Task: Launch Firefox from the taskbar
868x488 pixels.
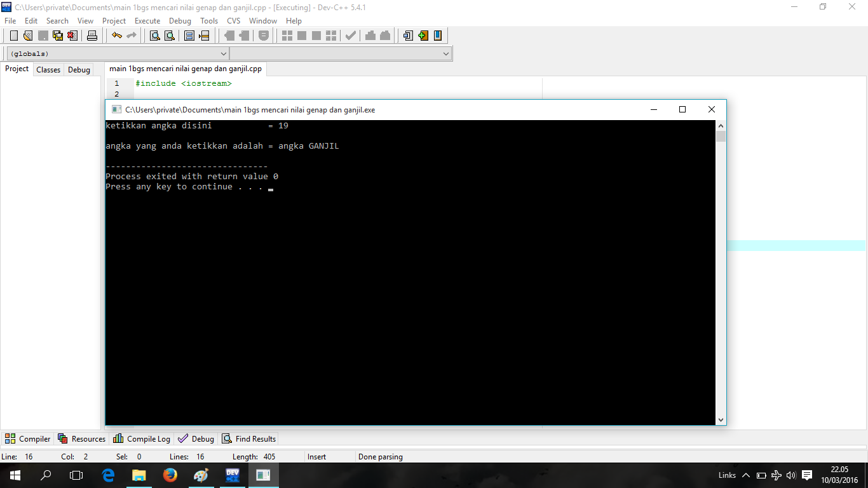Action: tap(170, 475)
